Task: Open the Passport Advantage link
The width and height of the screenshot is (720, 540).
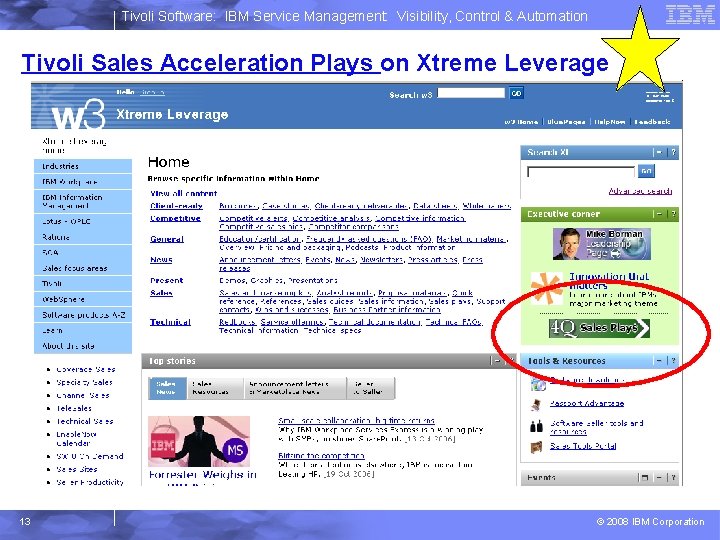Action: 587,404
